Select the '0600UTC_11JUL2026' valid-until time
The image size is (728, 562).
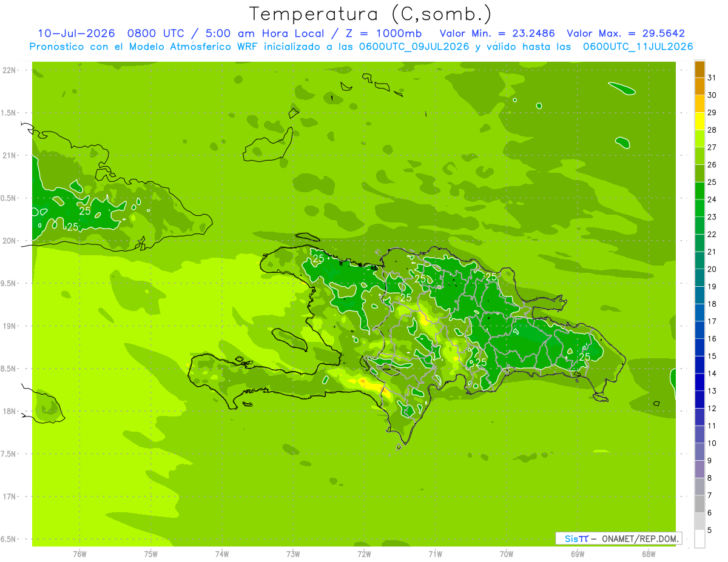click(638, 47)
